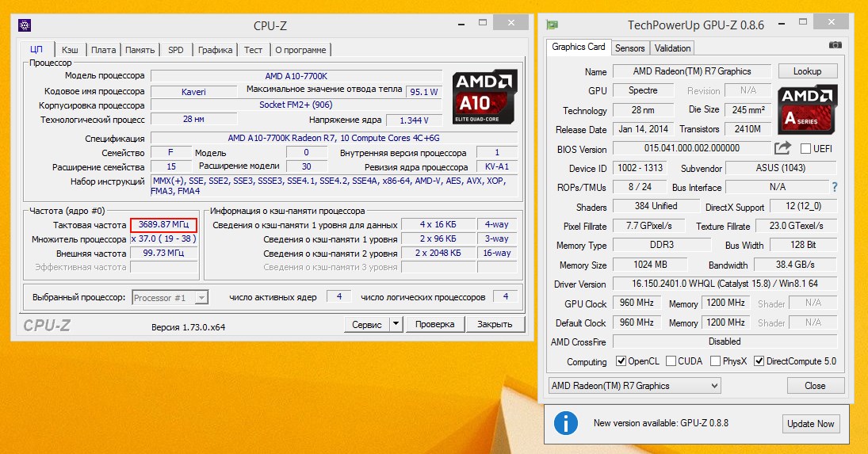Toggle the DirectCompute 5.0 checkbox
The image size is (868, 454).
click(759, 361)
